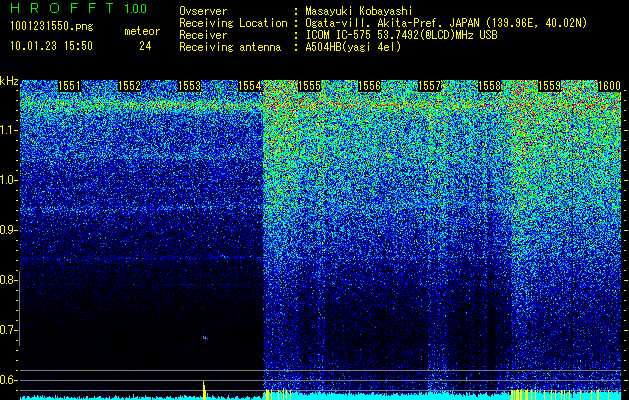
Task: Click the Receiving antenna label
Action: tap(230, 47)
